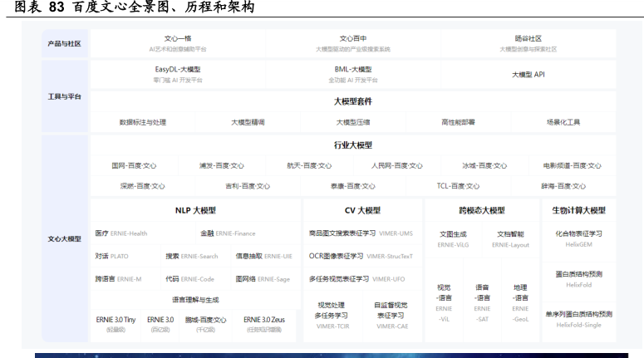Image resolution: width=644 pixels, height=358 pixels.
Task: Click the 航天-百度·文心 industry model
Action: click(x=309, y=165)
